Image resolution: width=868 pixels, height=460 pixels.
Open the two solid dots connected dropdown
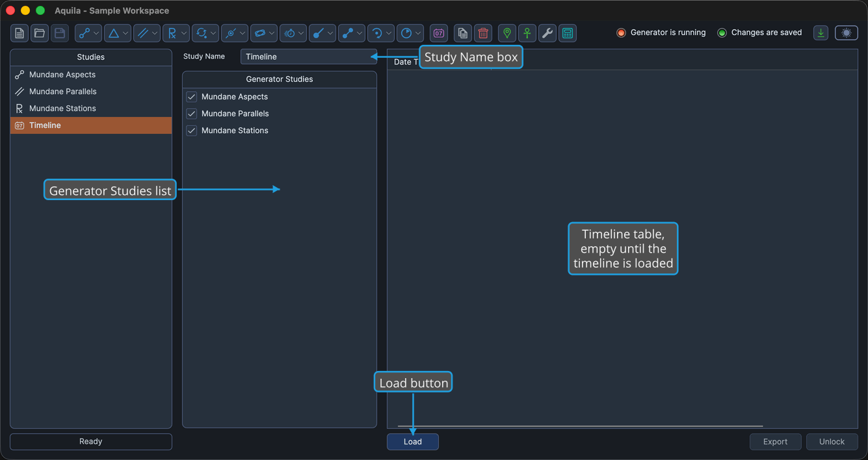tap(352, 33)
